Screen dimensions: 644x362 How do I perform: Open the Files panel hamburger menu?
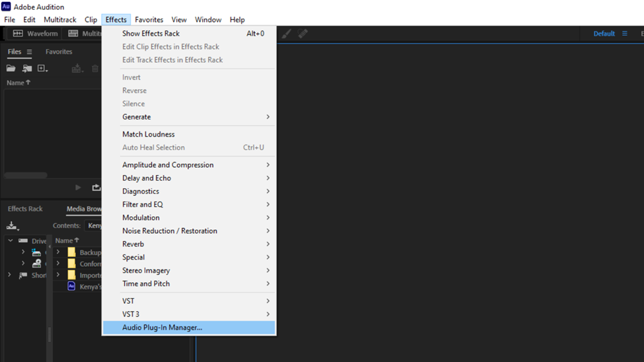point(29,52)
